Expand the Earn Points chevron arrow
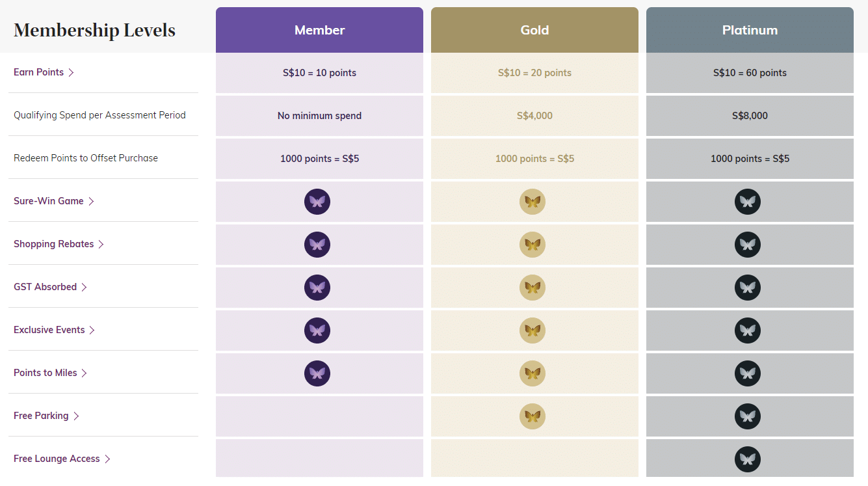This screenshot has height=486, width=868. point(72,73)
